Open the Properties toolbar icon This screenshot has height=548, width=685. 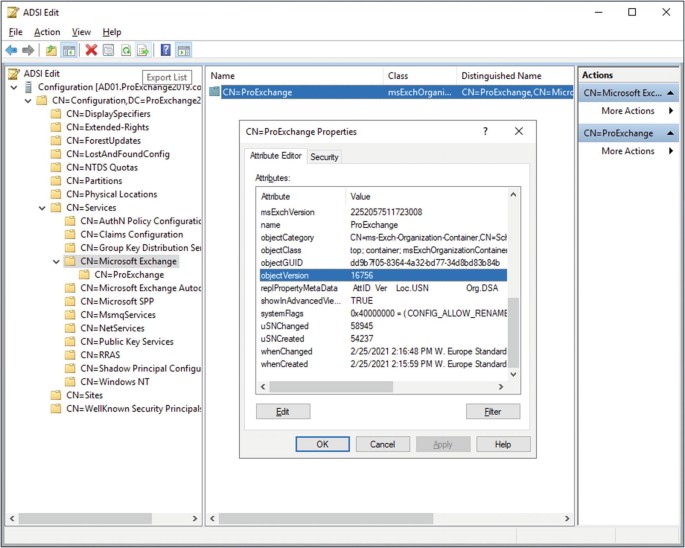pyautogui.click(x=108, y=50)
